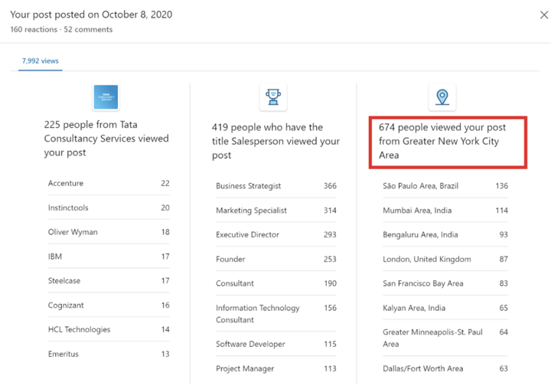Click the 674 Greater New York heading
The image size is (551, 392).
click(x=442, y=141)
